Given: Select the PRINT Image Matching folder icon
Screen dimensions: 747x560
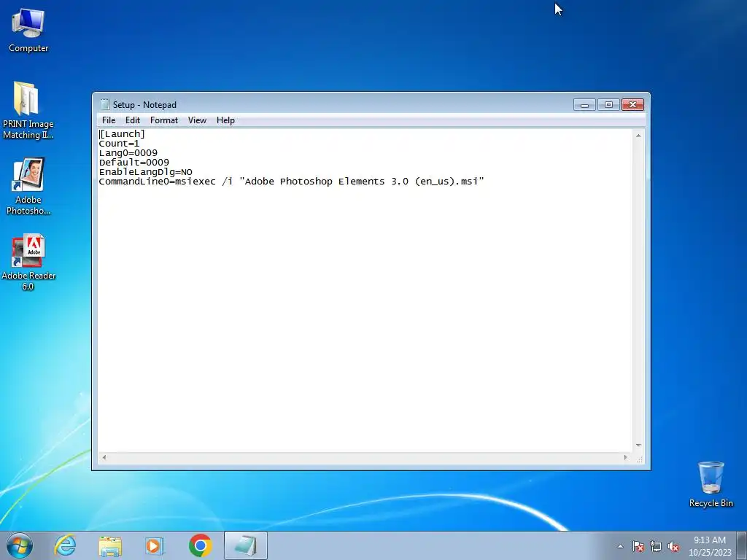Looking at the screenshot, I should (28, 111).
